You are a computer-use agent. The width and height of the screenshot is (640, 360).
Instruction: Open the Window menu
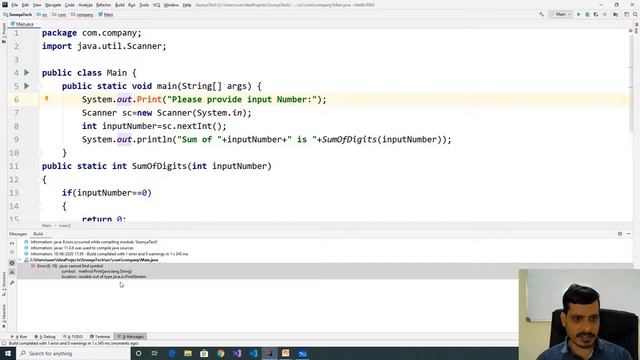(171, 5)
